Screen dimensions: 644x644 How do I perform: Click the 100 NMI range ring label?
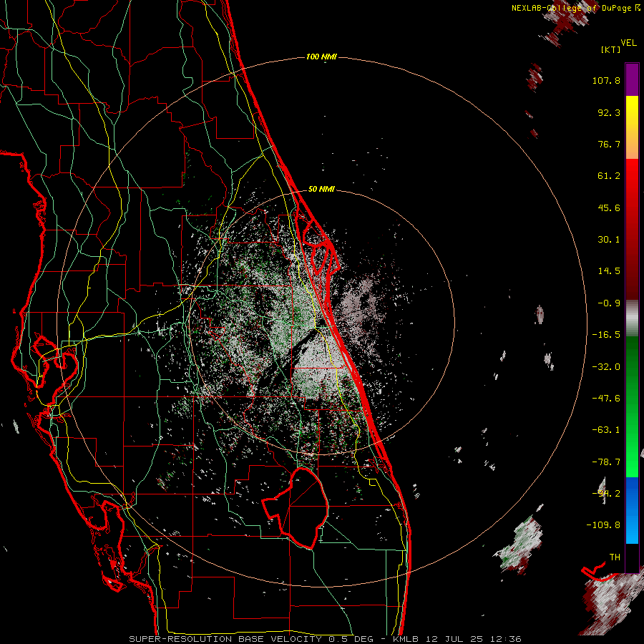point(321,57)
